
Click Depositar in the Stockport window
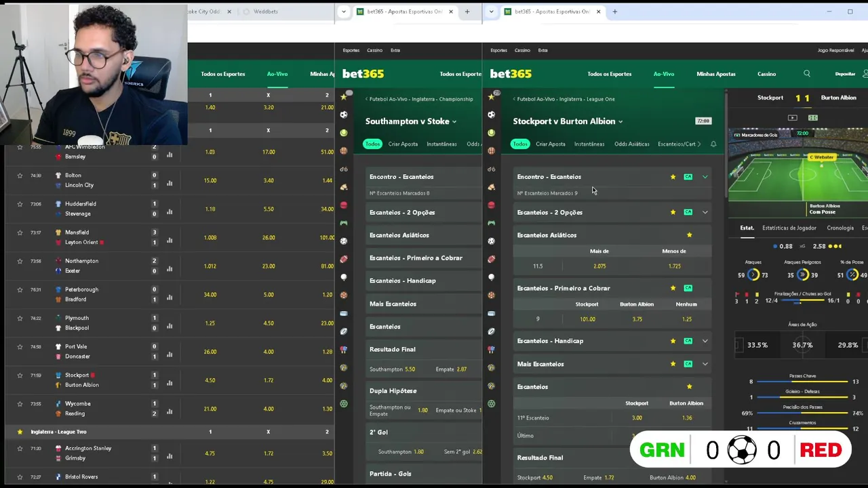(x=845, y=74)
